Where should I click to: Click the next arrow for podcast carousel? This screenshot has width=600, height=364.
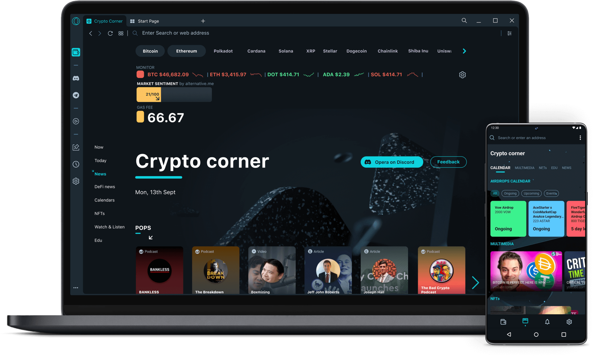pyautogui.click(x=474, y=283)
